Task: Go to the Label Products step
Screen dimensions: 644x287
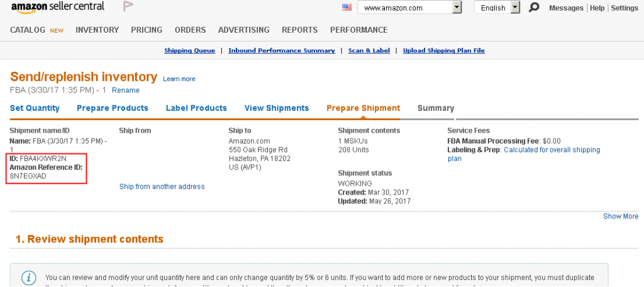Action: (x=196, y=108)
